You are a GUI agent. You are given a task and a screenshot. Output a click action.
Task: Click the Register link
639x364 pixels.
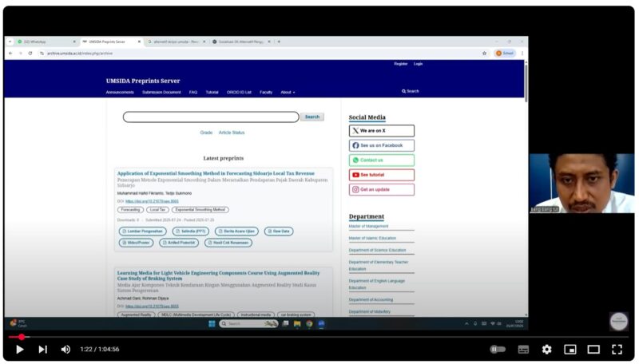[401, 64]
